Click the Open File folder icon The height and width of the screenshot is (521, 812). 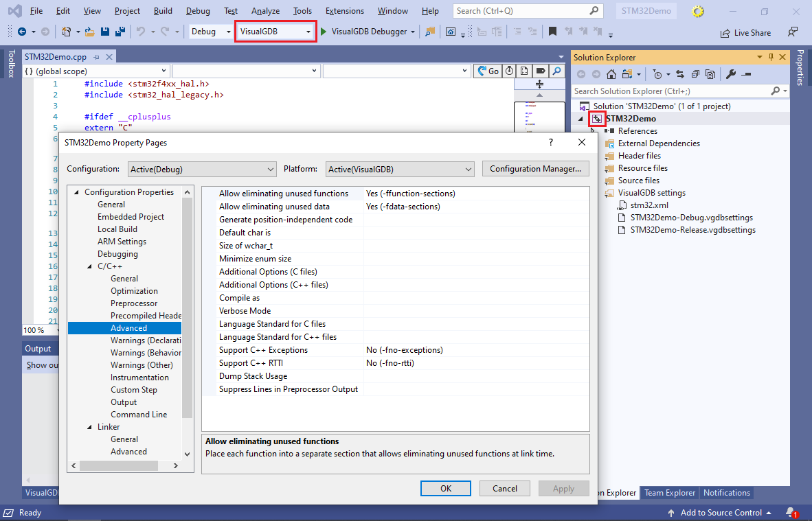(x=89, y=32)
